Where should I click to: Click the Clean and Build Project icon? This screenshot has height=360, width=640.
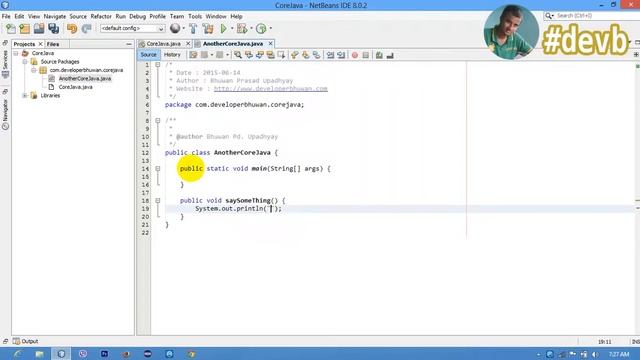[208, 28]
